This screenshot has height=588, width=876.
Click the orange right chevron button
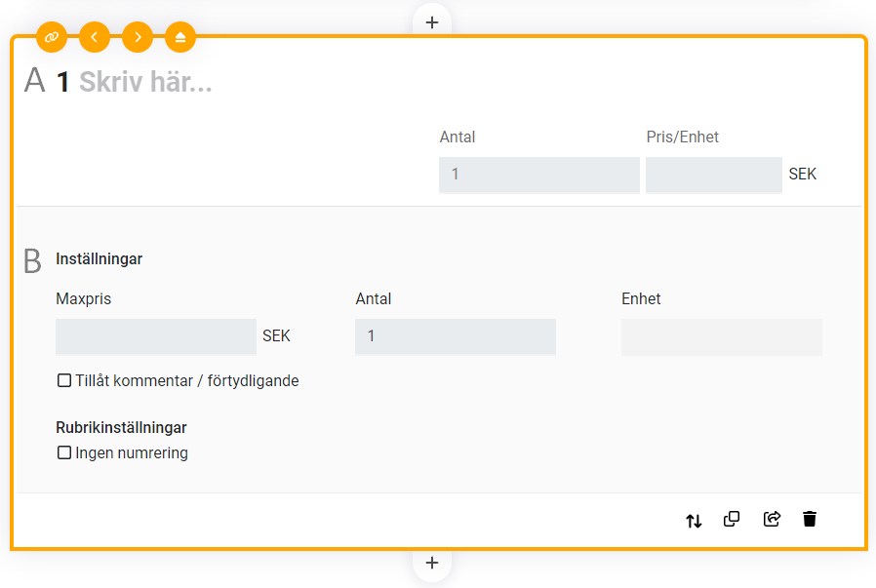pos(138,37)
